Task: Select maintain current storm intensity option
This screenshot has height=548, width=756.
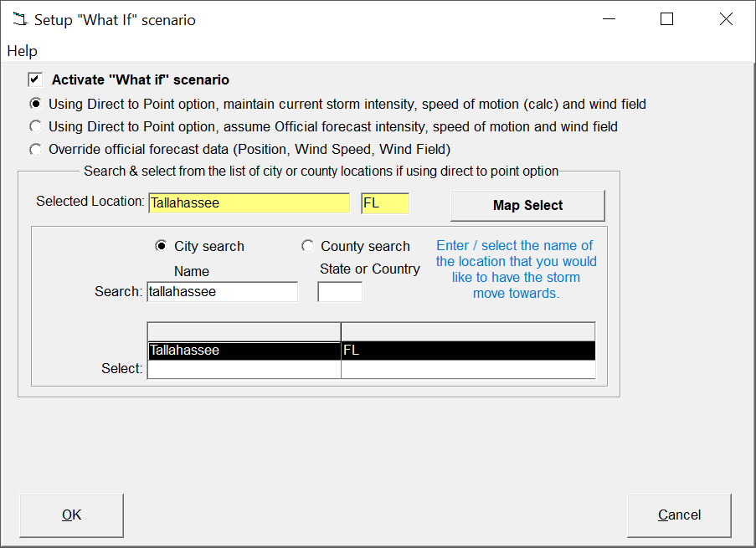Action: pos(35,105)
